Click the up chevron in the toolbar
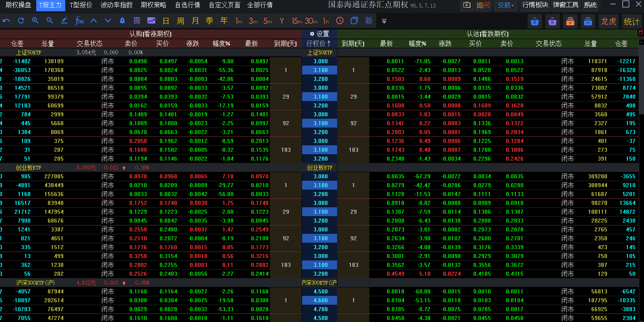Screen dimensions: 644x322 (x=93, y=21)
